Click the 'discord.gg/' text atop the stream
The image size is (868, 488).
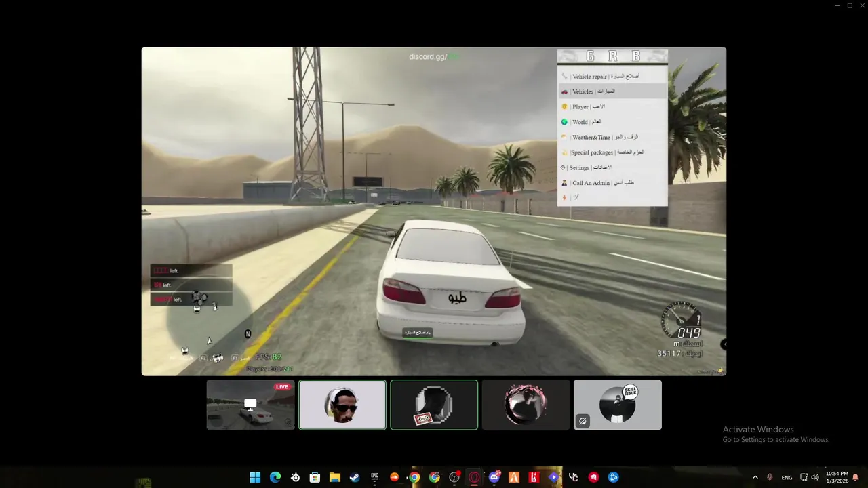[x=429, y=57]
